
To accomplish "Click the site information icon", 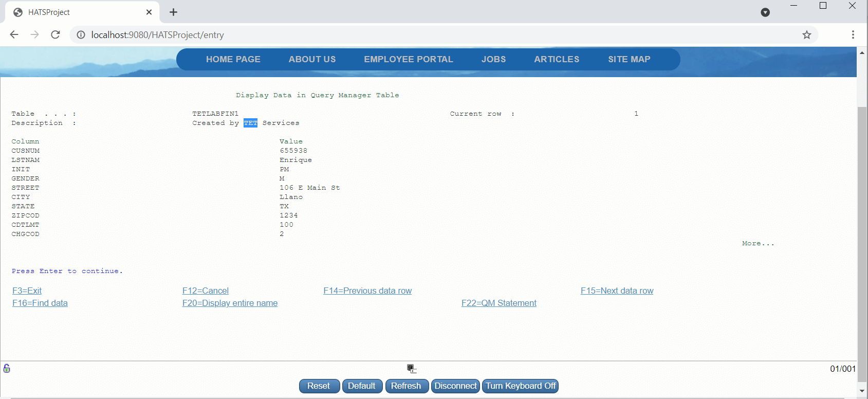I will point(81,35).
